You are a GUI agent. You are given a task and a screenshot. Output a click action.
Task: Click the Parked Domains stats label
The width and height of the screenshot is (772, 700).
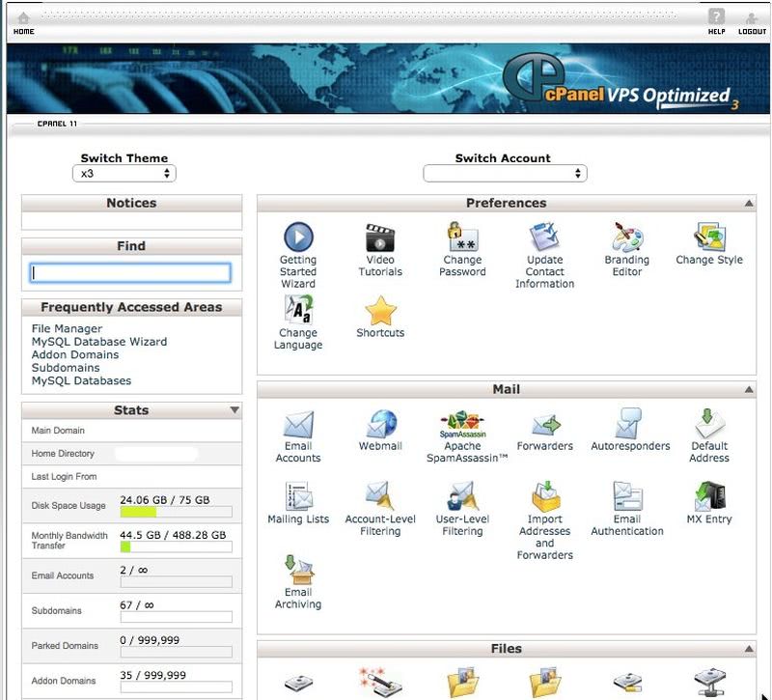tap(65, 646)
